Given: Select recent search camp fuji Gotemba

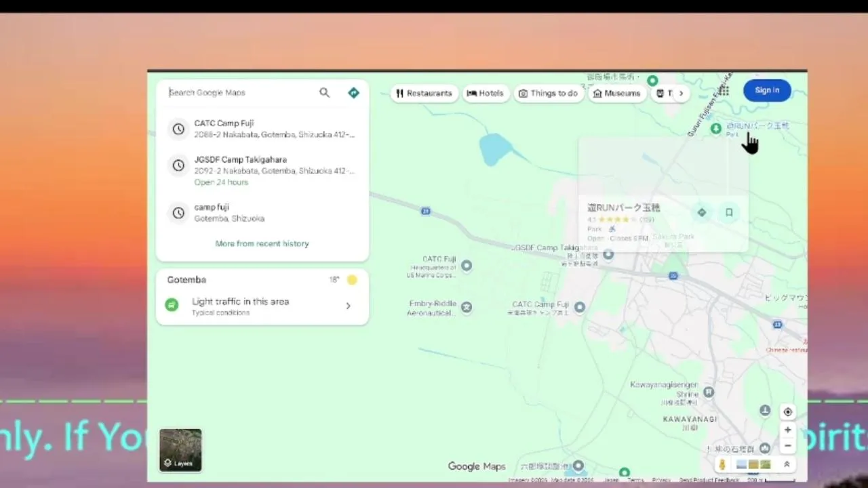Looking at the screenshot, I should click(x=262, y=213).
